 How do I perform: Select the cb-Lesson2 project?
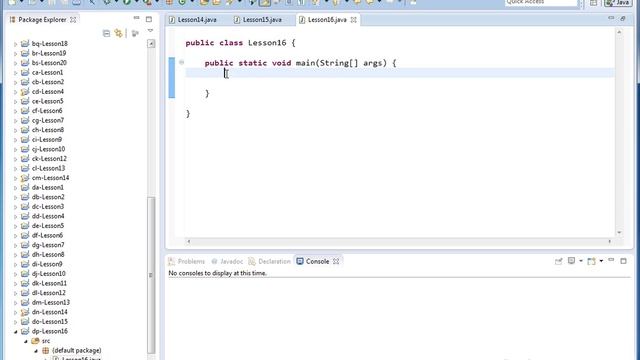(x=48, y=82)
